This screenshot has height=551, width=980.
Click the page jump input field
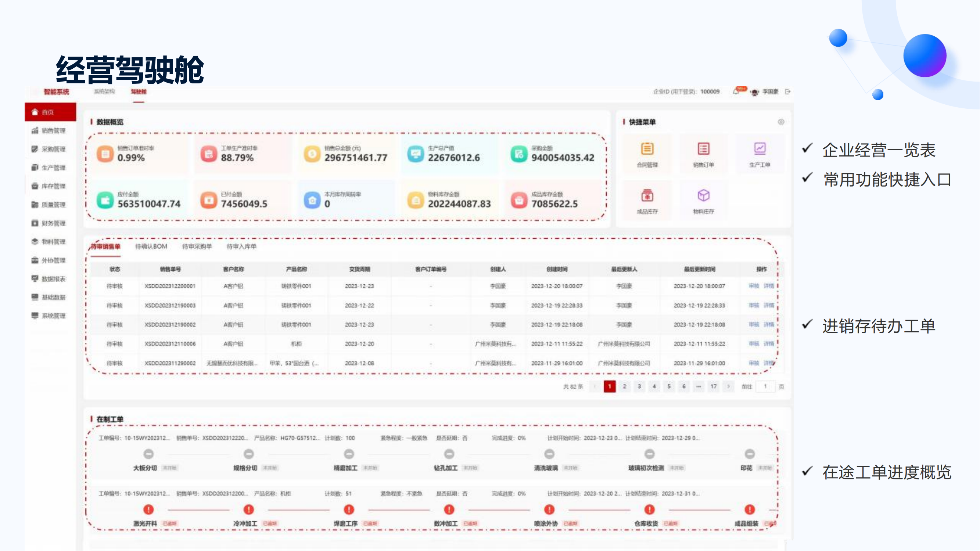click(x=765, y=386)
